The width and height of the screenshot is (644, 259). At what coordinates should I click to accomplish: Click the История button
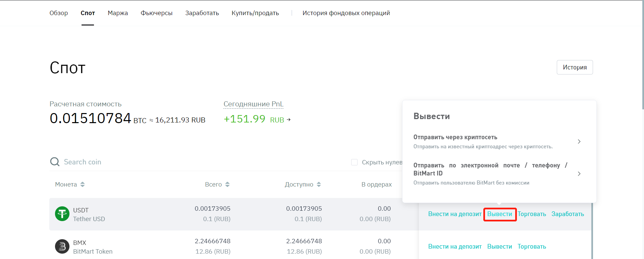coord(575,67)
